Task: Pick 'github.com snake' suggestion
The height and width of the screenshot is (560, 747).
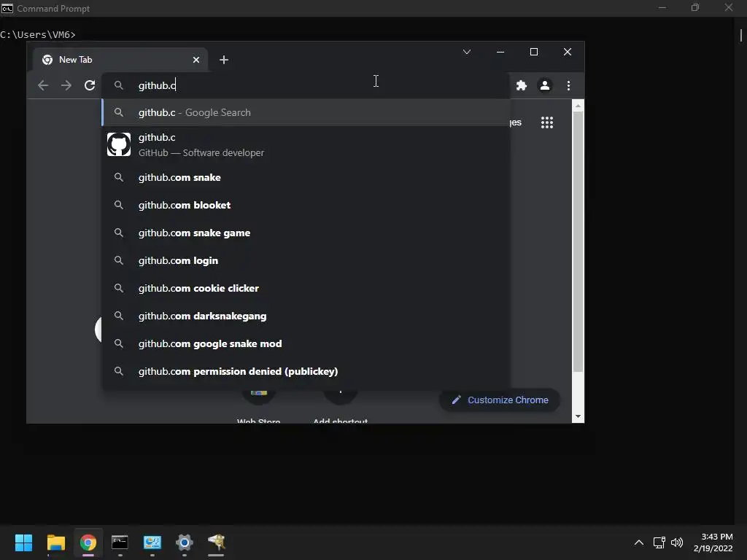Action: point(306,177)
